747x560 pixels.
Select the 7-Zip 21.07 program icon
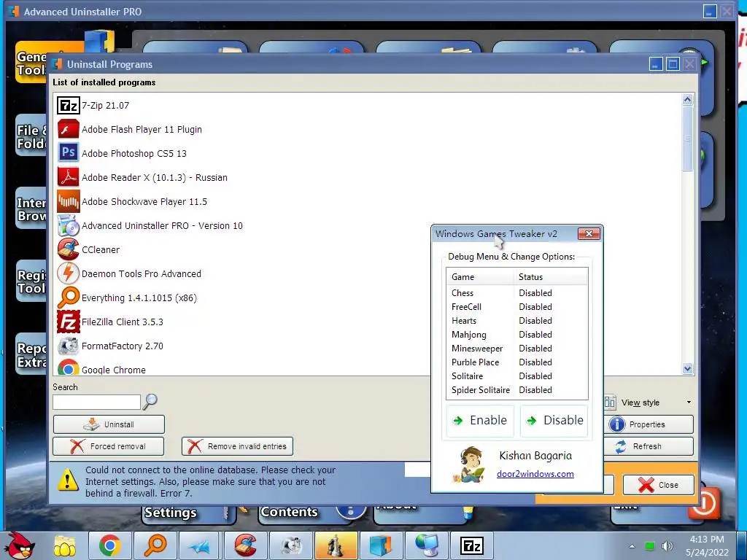point(68,105)
